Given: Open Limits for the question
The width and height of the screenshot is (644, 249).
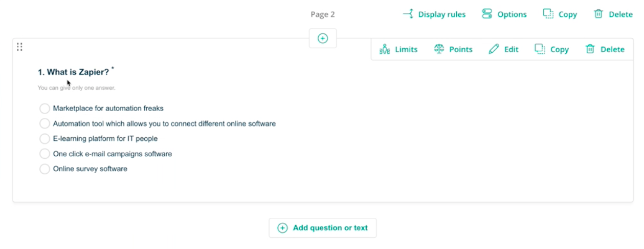Looking at the screenshot, I should [398, 49].
